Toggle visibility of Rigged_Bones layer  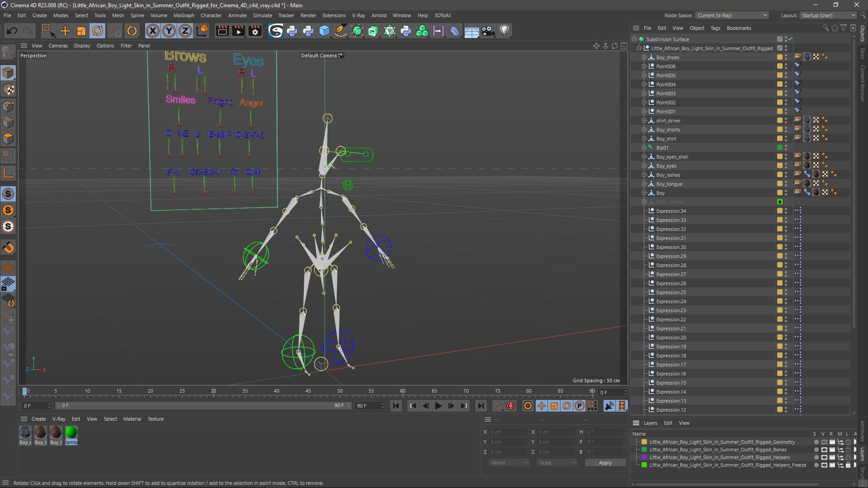coord(824,450)
